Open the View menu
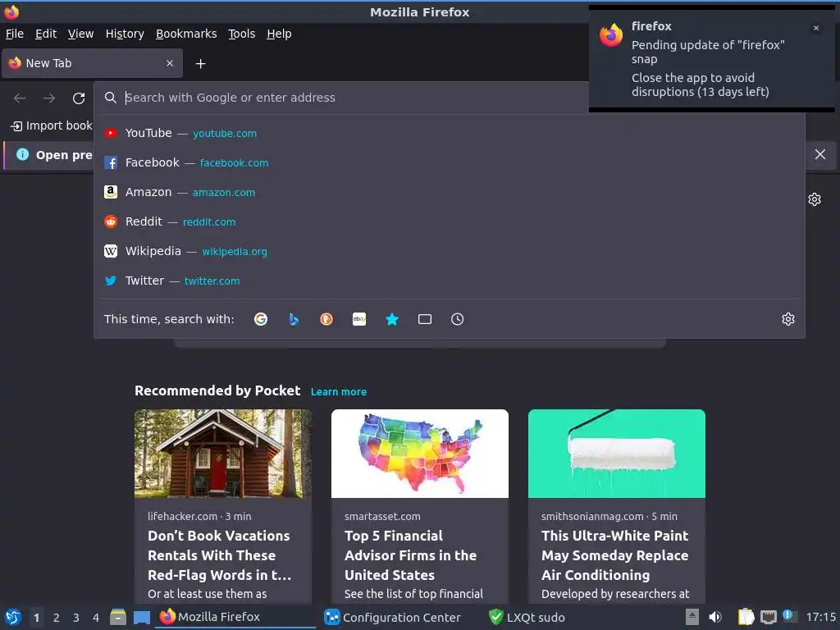This screenshot has width=840, height=630. 81,34
